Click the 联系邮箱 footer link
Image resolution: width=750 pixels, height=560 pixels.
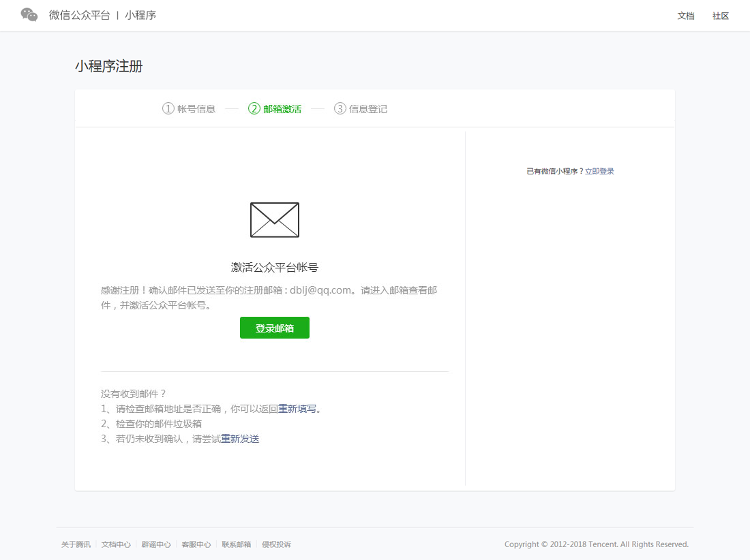point(237,544)
